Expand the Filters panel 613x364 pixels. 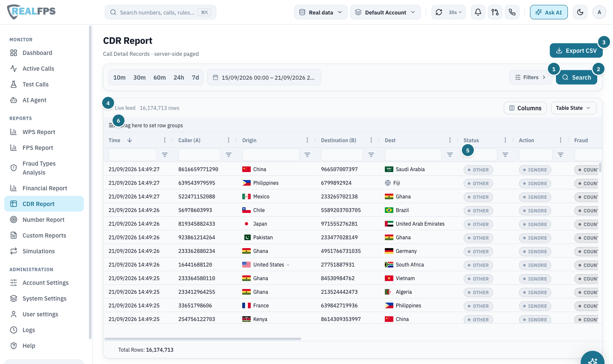(530, 77)
